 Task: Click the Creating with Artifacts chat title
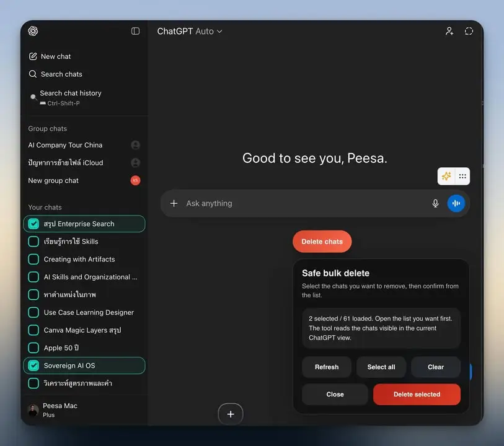[x=79, y=259]
